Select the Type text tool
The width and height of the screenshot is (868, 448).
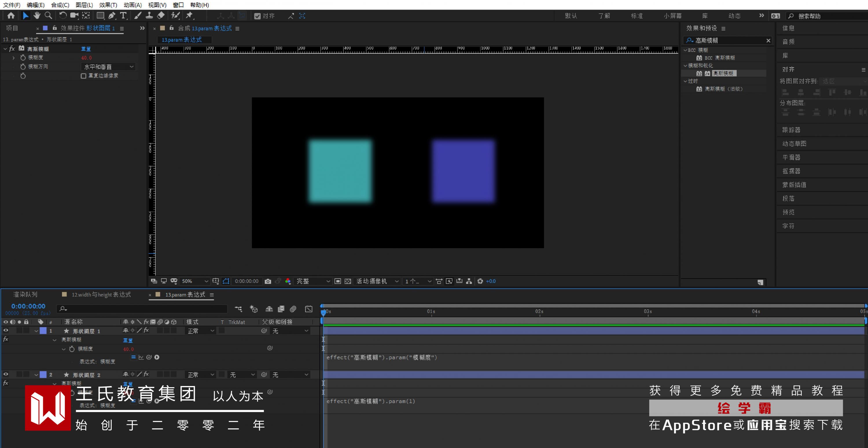[123, 16]
